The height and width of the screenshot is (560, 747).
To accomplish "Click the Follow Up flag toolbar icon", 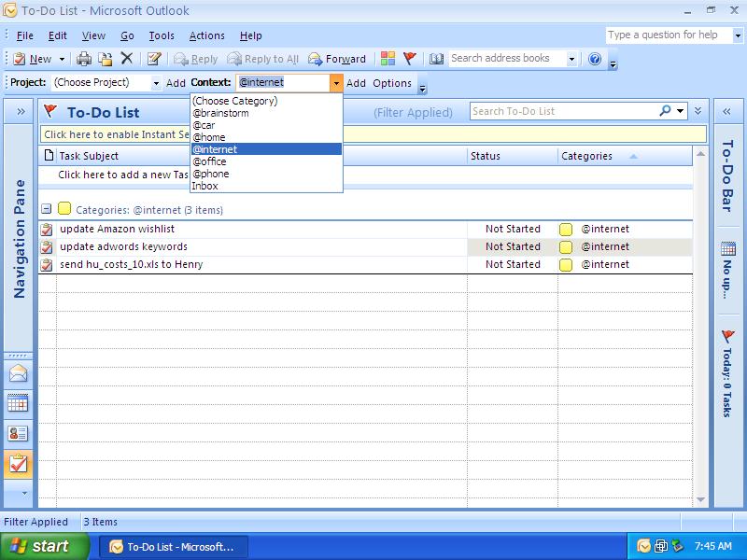I will pyautogui.click(x=409, y=59).
